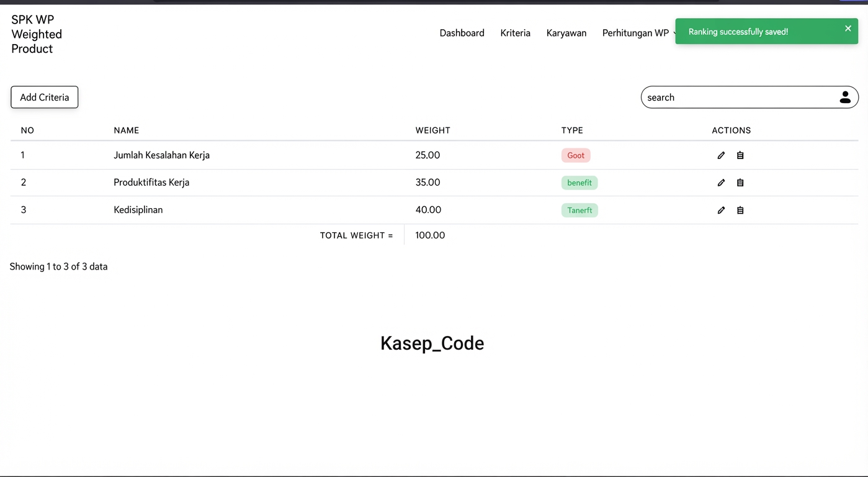
Task: Click the weight value 40.00
Action: click(428, 210)
